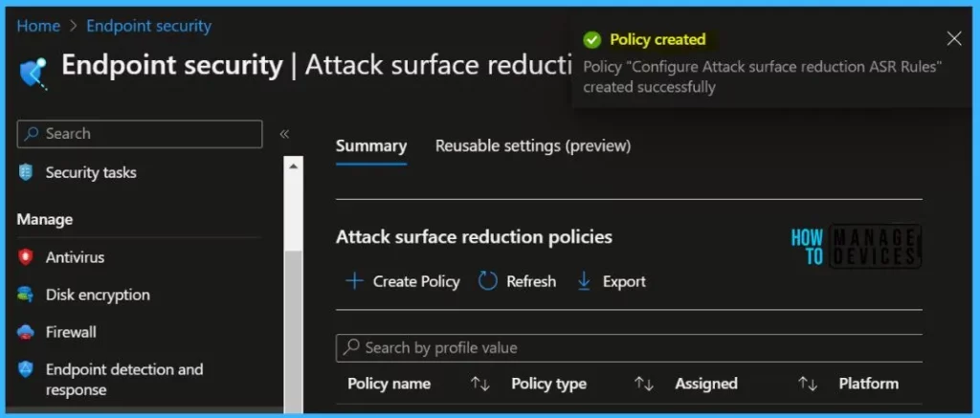
Task: Click the Export download arrow icon
Action: pos(584,281)
